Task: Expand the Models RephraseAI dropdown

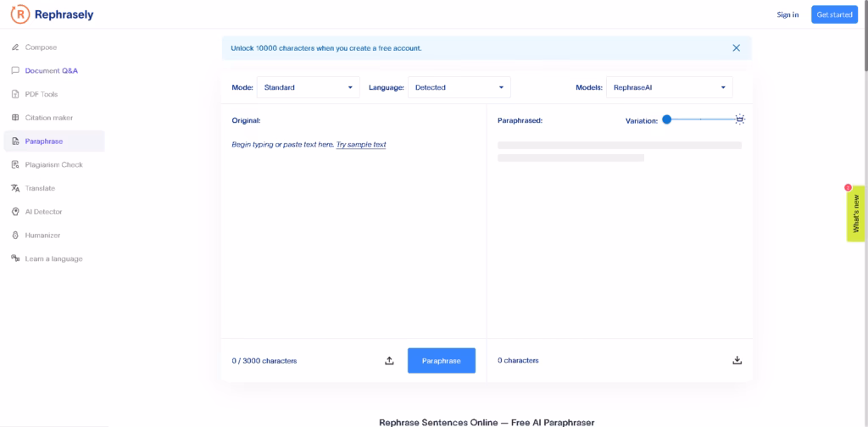Action: [670, 87]
